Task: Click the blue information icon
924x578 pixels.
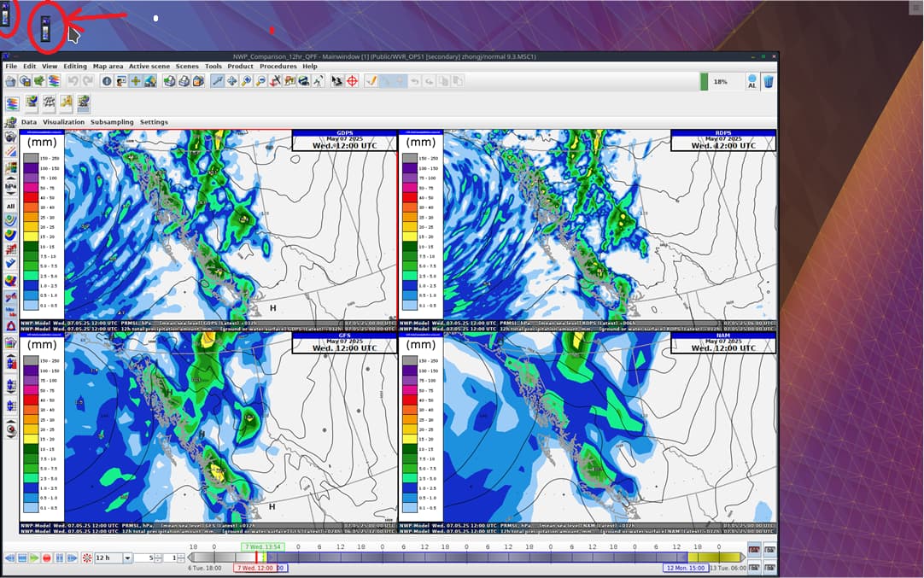Action: (107, 81)
